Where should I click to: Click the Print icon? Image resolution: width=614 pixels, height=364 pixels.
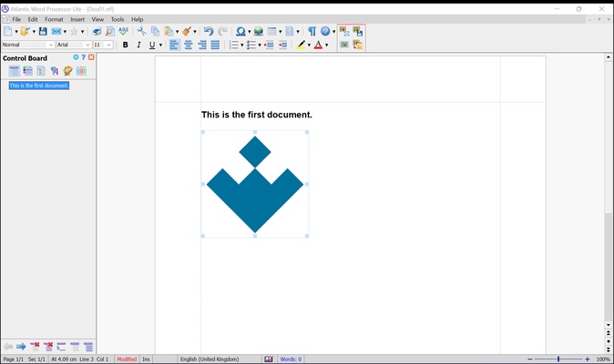pyautogui.click(x=97, y=31)
